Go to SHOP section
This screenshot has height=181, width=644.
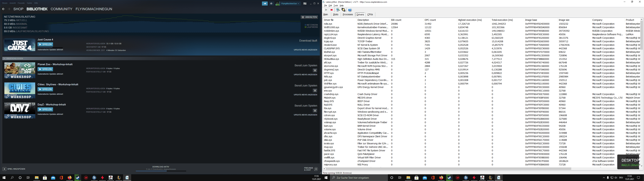coord(18,9)
